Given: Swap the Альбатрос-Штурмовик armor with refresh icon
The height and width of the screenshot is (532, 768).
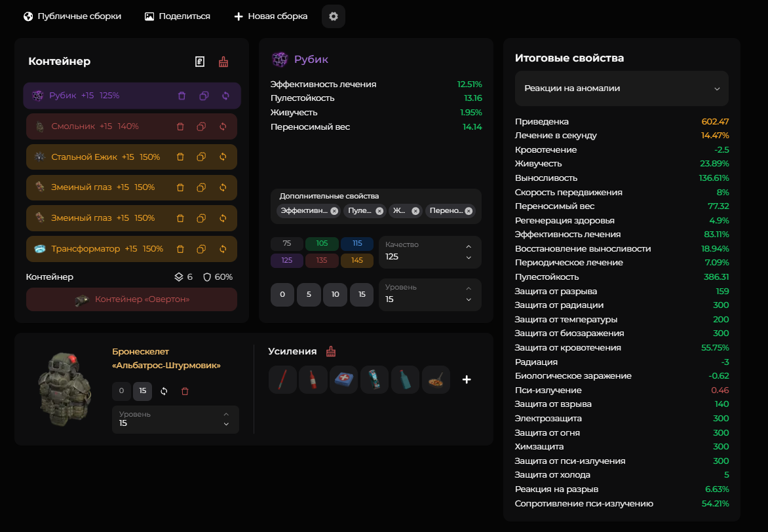Looking at the screenshot, I should [164, 391].
